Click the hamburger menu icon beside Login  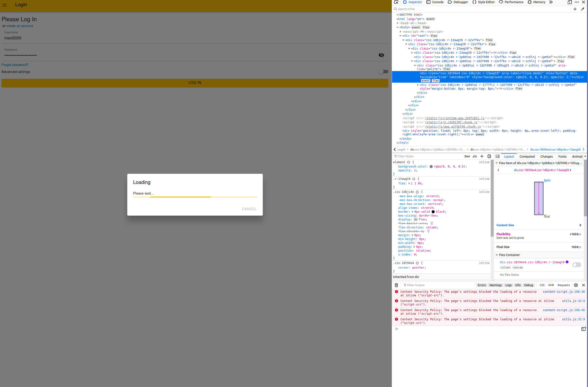5,5
